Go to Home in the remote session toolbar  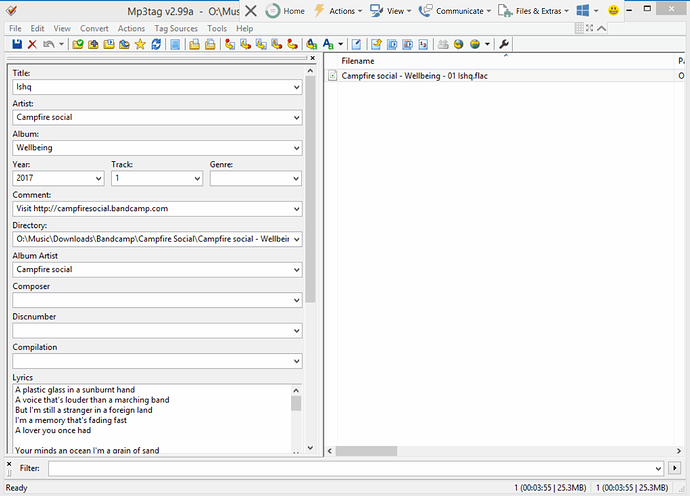(285, 11)
